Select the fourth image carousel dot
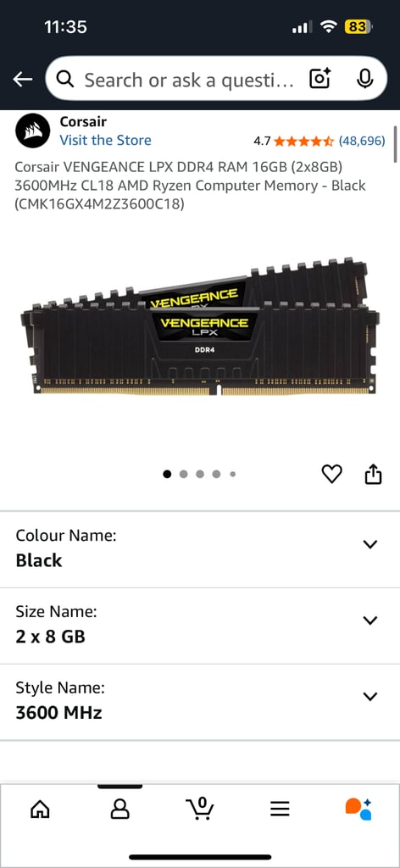The width and height of the screenshot is (400, 868). coord(216,474)
